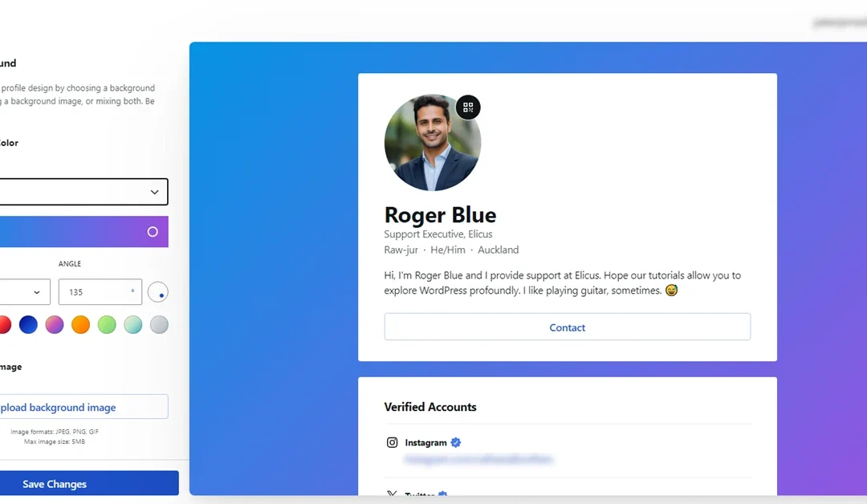Open the QR code icon on the avatar
This screenshot has width=867, height=504.
pyautogui.click(x=468, y=108)
